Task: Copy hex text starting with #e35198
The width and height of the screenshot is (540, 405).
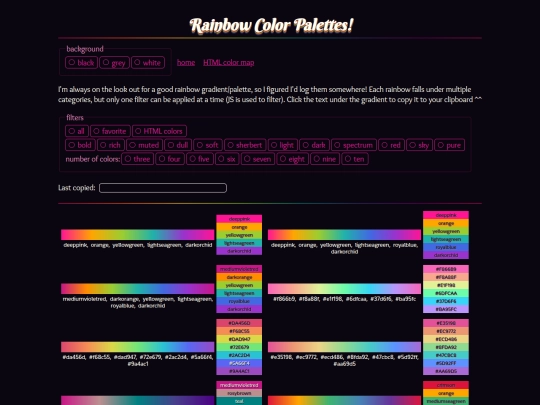Action: click(344, 360)
